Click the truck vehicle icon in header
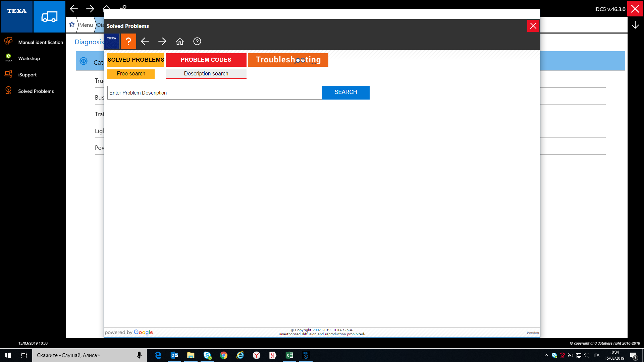The image size is (644, 362). 49,16
